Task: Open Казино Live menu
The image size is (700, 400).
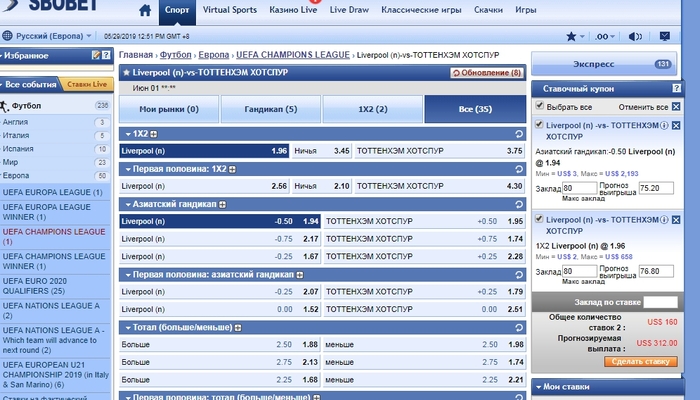Action: pyautogui.click(x=293, y=10)
